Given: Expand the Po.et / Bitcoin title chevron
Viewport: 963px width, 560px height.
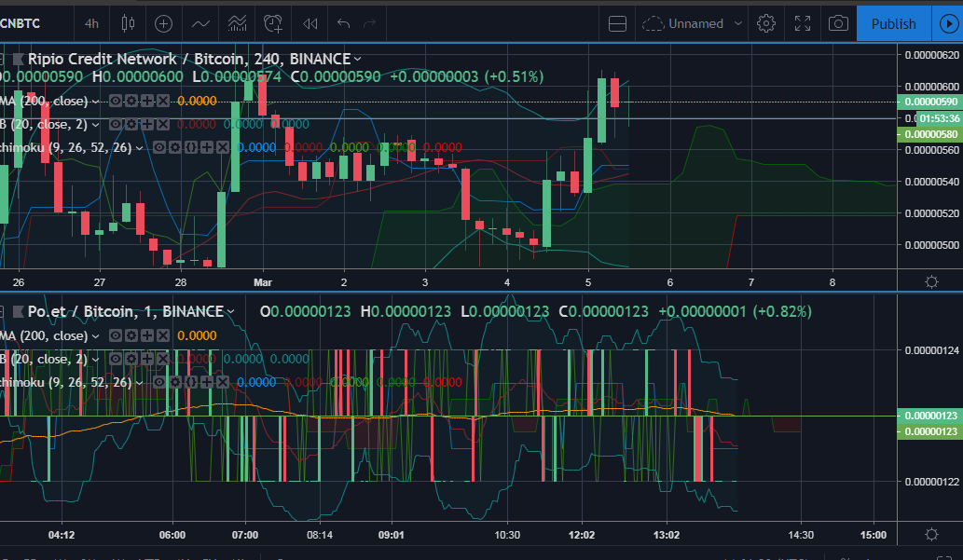Looking at the screenshot, I should (231, 312).
